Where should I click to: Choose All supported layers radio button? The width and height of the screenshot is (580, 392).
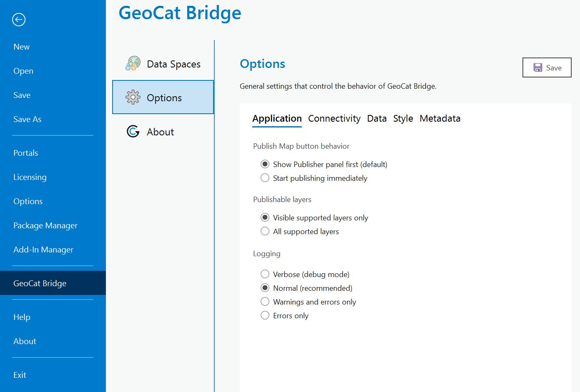pyautogui.click(x=265, y=231)
